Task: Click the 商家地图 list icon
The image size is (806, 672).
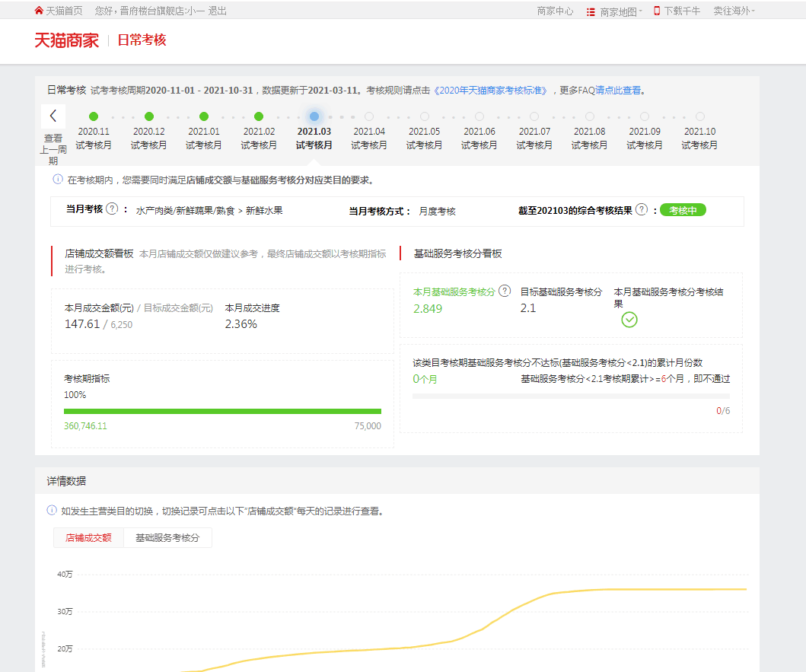Action: tap(591, 12)
